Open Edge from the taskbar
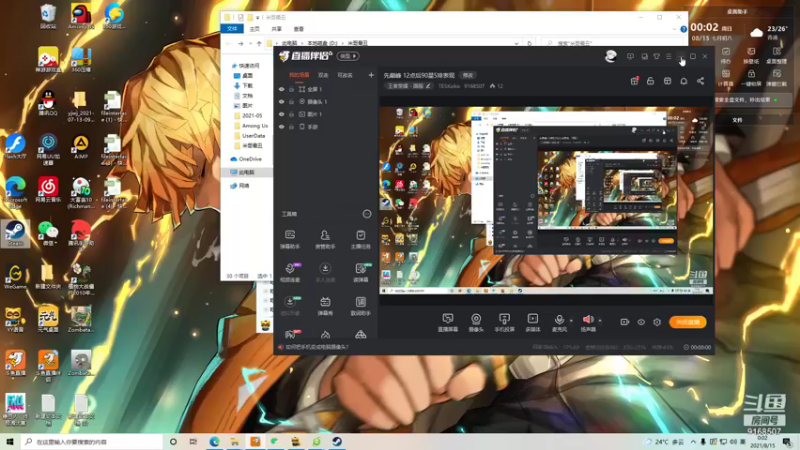The image size is (800, 450). coord(214,442)
